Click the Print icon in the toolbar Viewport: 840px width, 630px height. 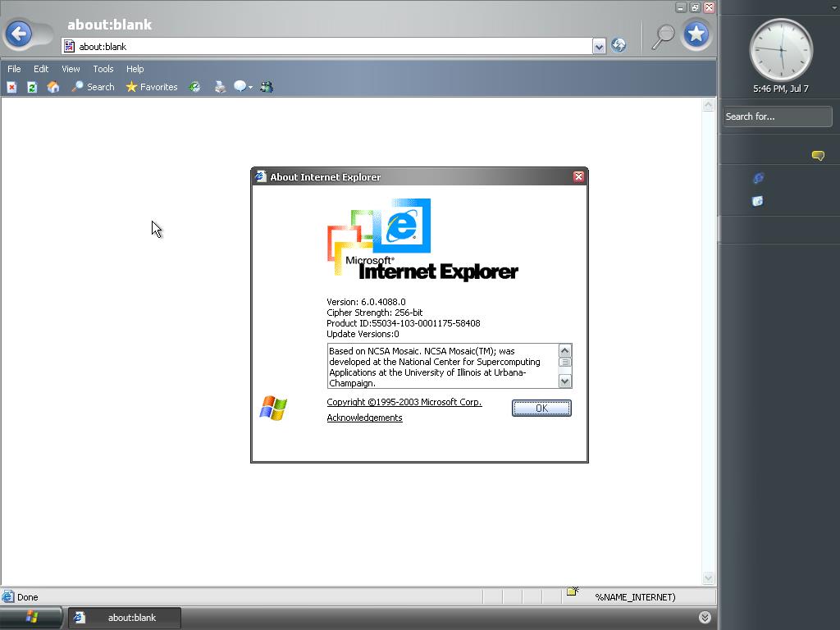coord(220,87)
